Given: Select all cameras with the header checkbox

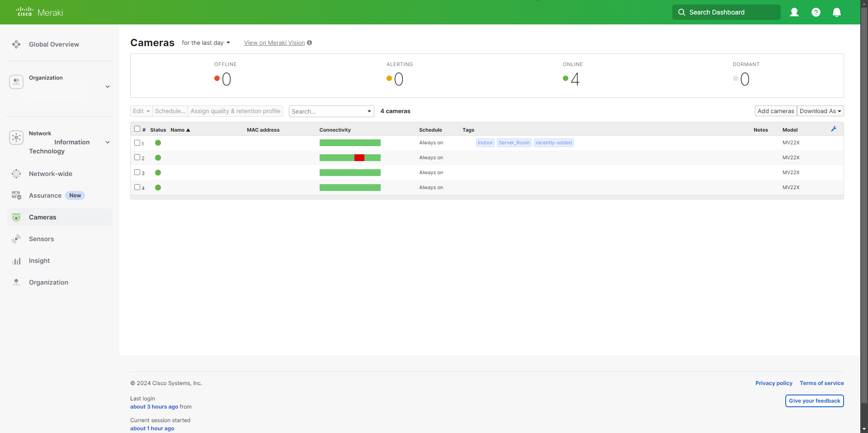Looking at the screenshot, I should click(x=137, y=128).
